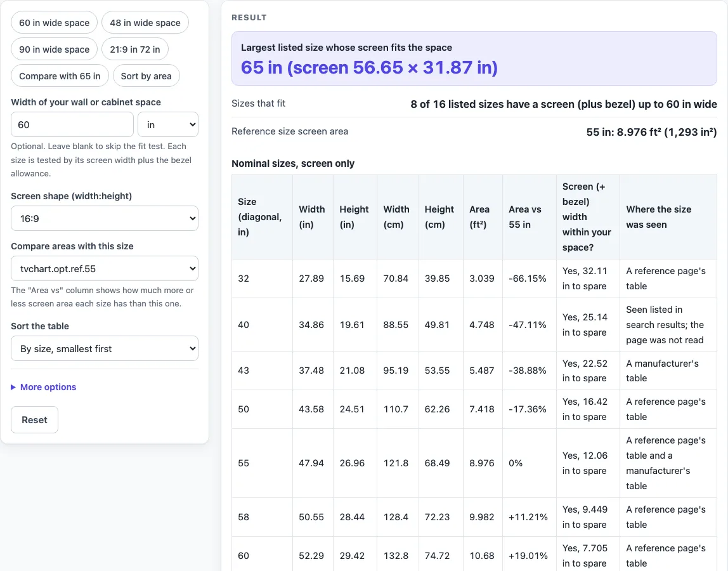Select the "21:9 in 72 in" preset
This screenshot has width=728, height=571.
tap(135, 49)
